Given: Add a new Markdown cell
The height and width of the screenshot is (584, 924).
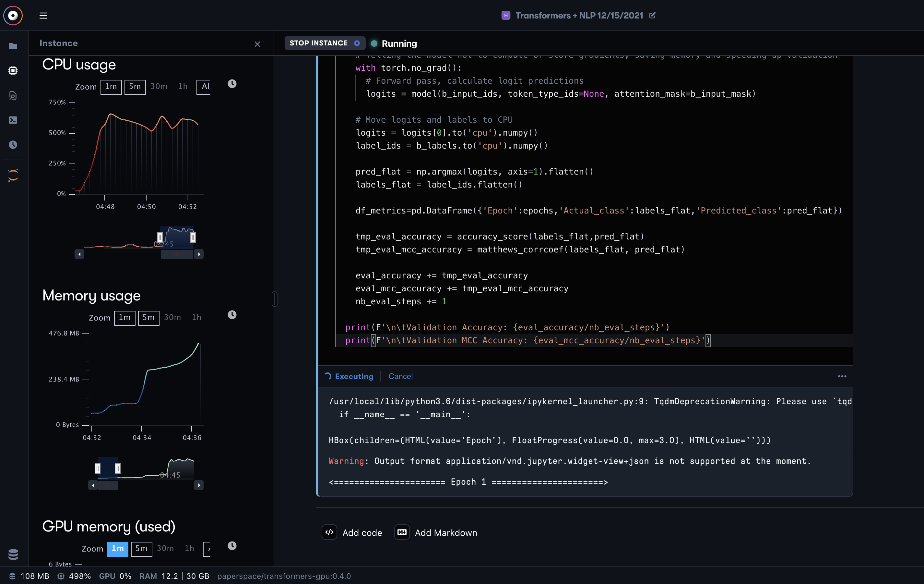Looking at the screenshot, I should [436, 532].
